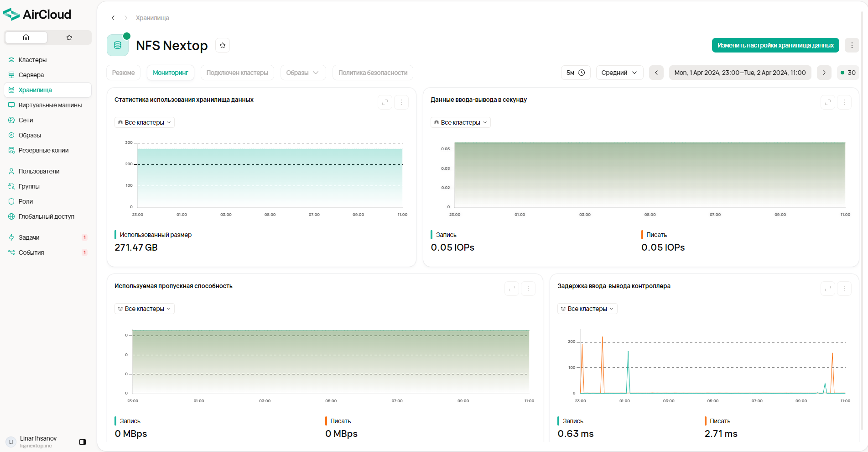Toggle the 30 auto-refresh indicator
Screen dimensions: 868x452
click(848, 73)
